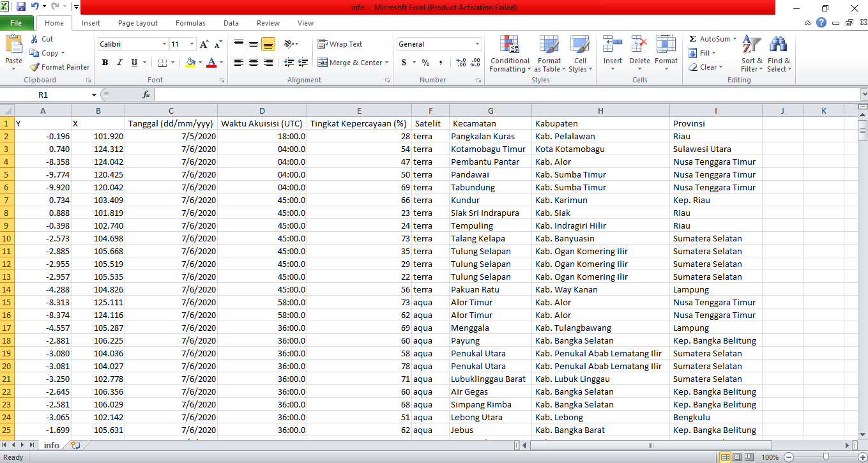Increase font size with Grow Font
This screenshot has width=868, height=463.
coord(204,45)
